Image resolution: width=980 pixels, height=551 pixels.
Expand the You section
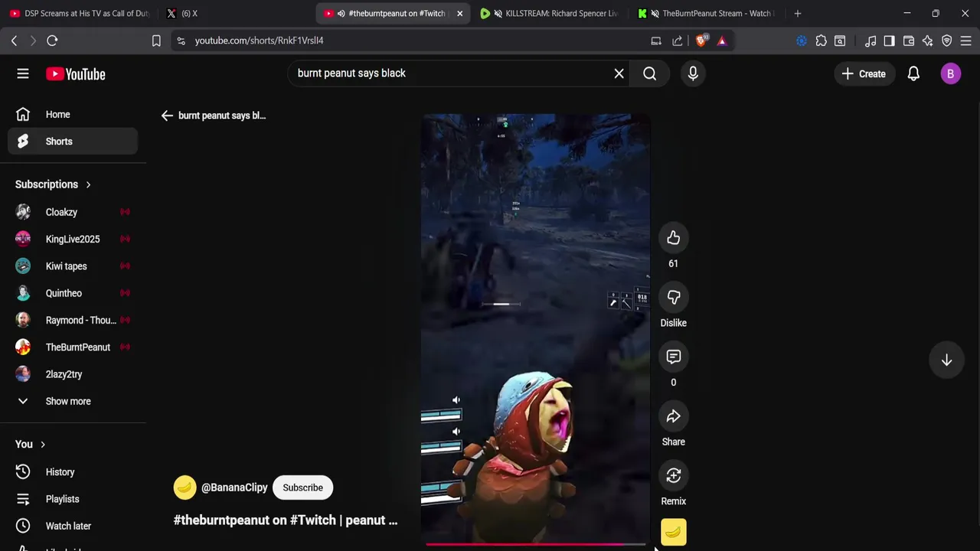coord(31,445)
